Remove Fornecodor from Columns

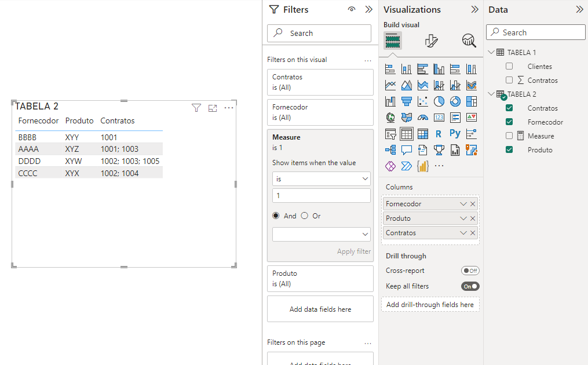(x=473, y=204)
